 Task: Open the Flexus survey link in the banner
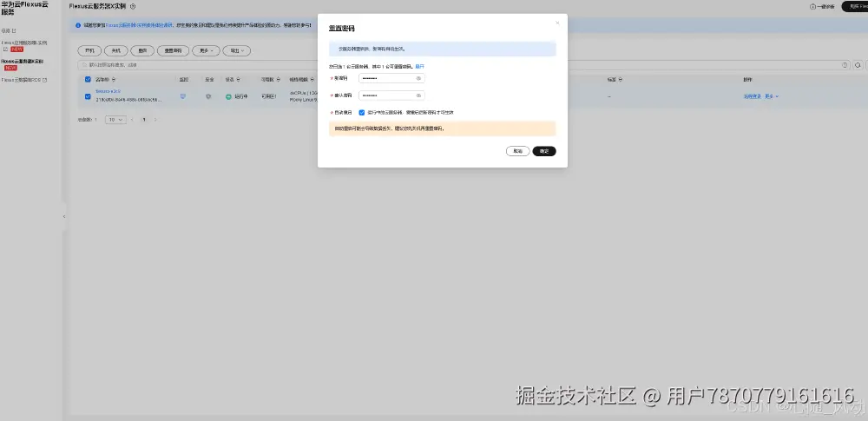tap(139, 25)
